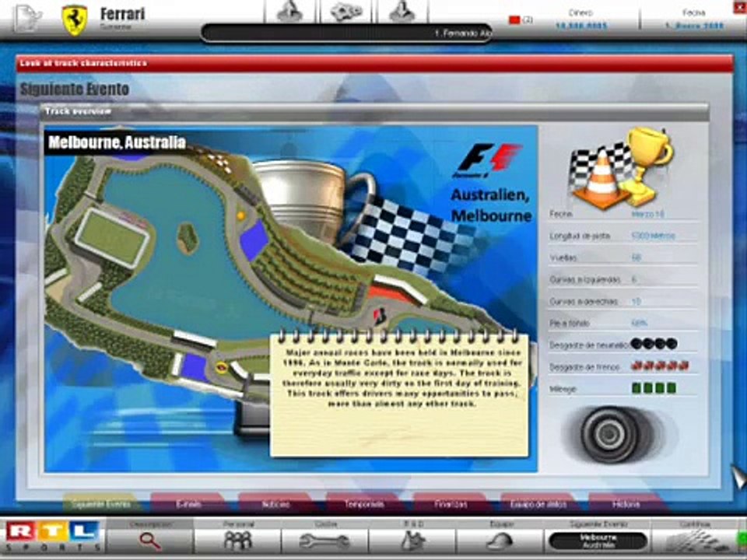Click the Vueltas laps value
747x560 pixels.
tap(636, 257)
